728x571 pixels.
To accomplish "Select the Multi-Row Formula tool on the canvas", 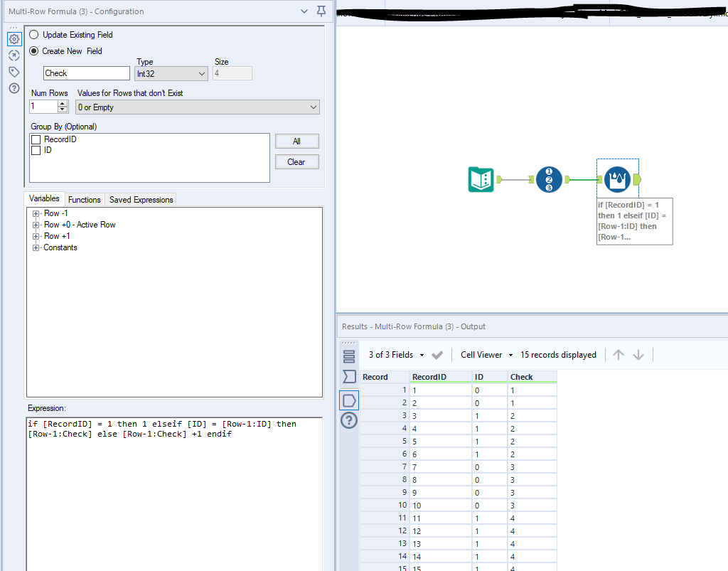I will 617,178.
